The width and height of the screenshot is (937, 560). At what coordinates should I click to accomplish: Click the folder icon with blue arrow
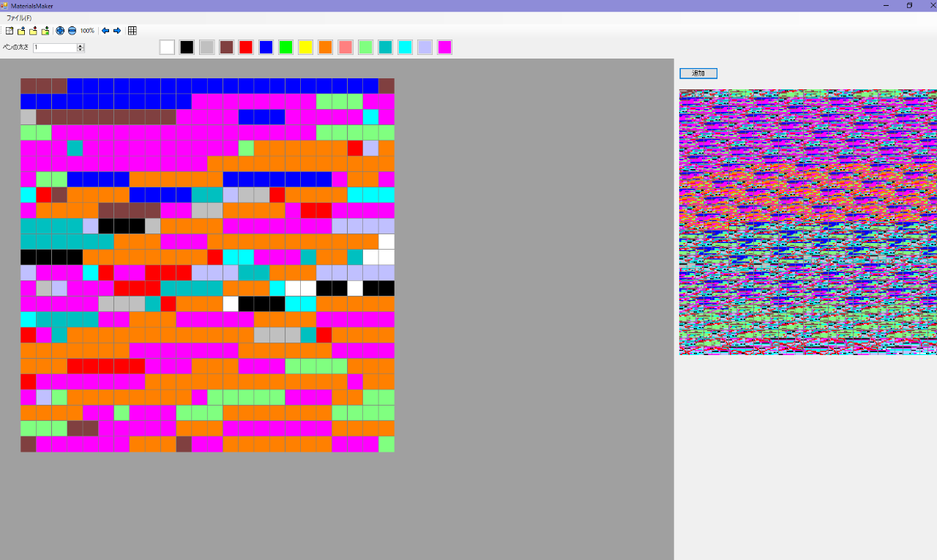point(21,31)
